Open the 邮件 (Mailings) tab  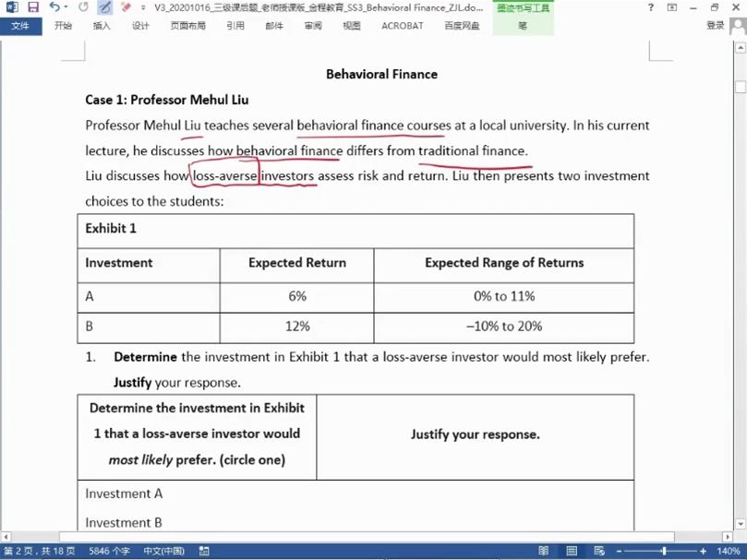pyautogui.click(x=274, y=26)
